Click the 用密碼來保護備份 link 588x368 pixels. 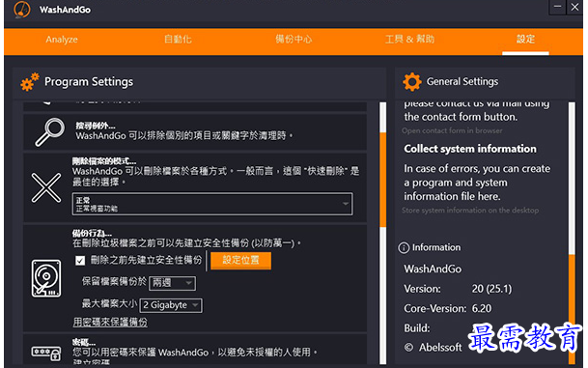pyautogui.click(x=110, y=322)
